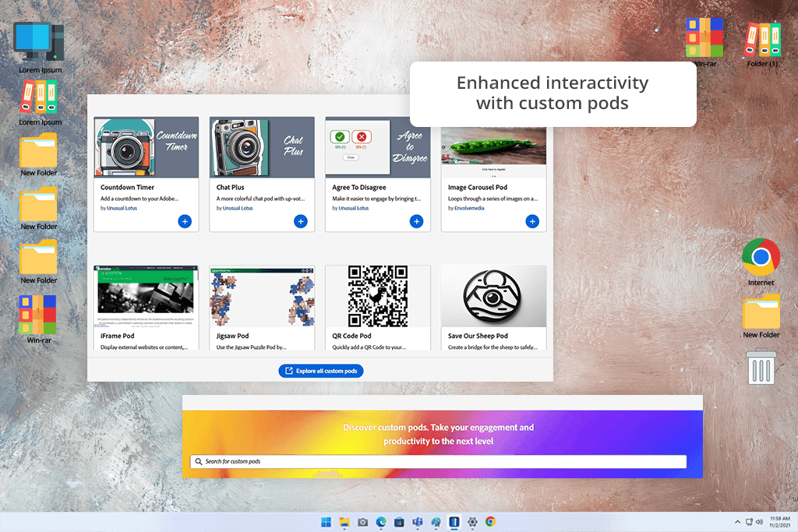Click the volume speaker icon in system tray
This screenshot has width=798, height=532.
point(760,521)
